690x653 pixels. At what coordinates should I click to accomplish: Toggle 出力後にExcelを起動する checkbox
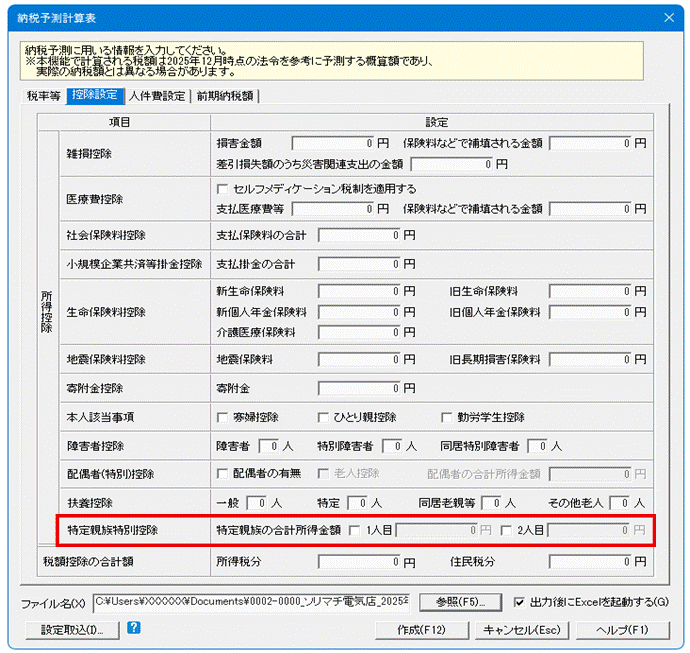[518, 603]
